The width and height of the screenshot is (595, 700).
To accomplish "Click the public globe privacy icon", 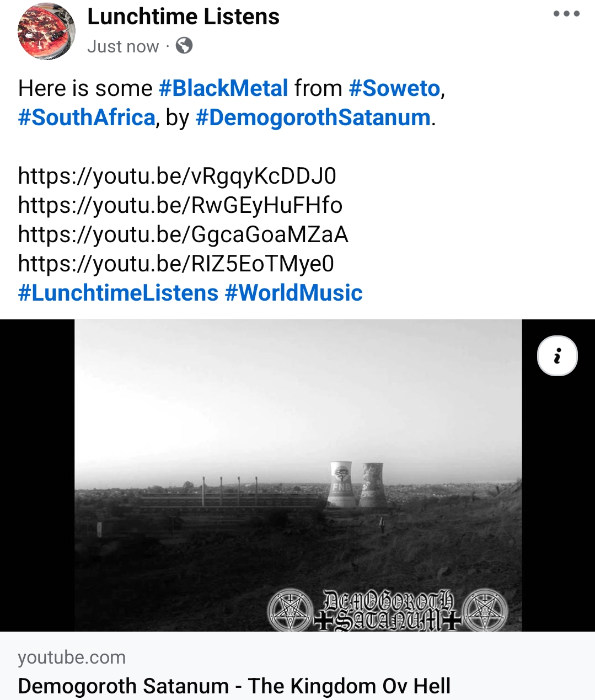I will point(184,46).
